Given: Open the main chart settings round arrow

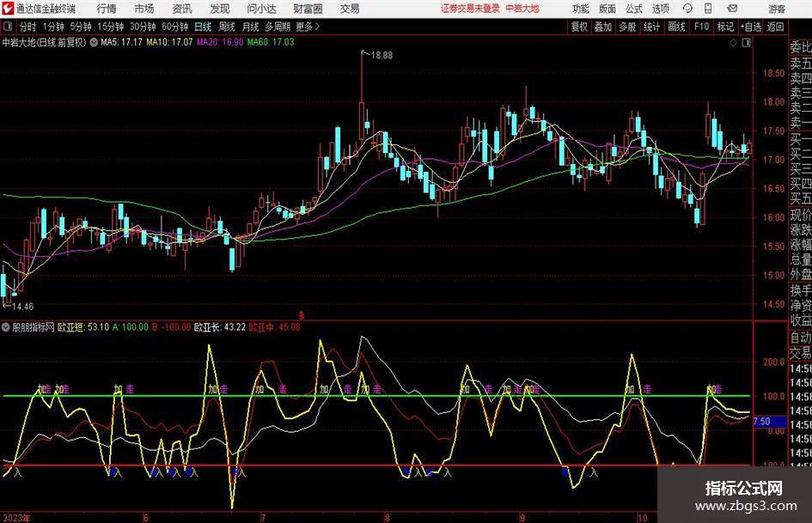Looking at the screenshot, I should 94,42.
